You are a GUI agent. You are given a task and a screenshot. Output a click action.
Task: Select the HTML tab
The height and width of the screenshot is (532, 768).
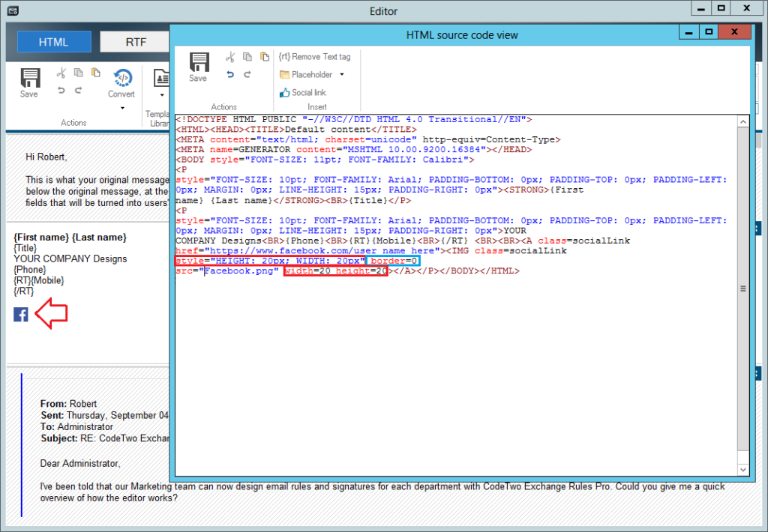coord(53,41)
